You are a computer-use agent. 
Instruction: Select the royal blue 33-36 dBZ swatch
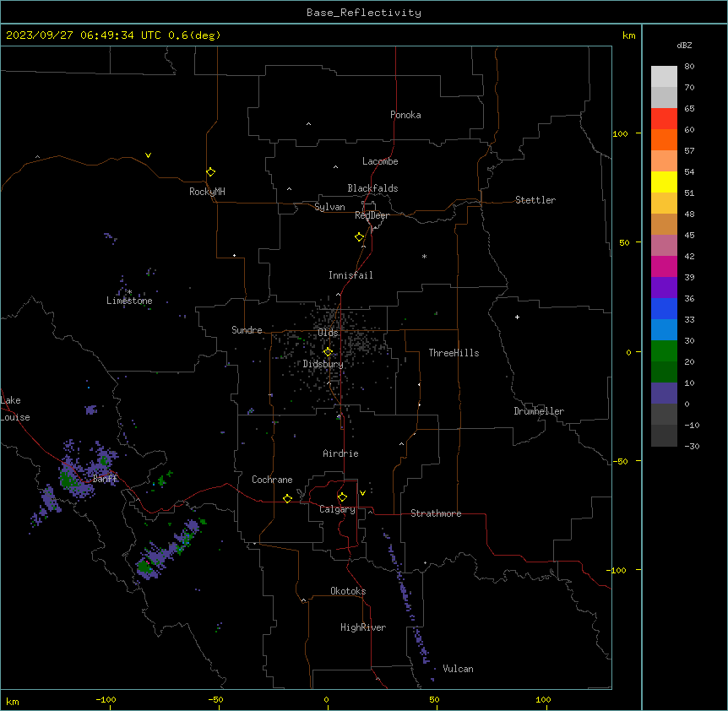(664, 308)
